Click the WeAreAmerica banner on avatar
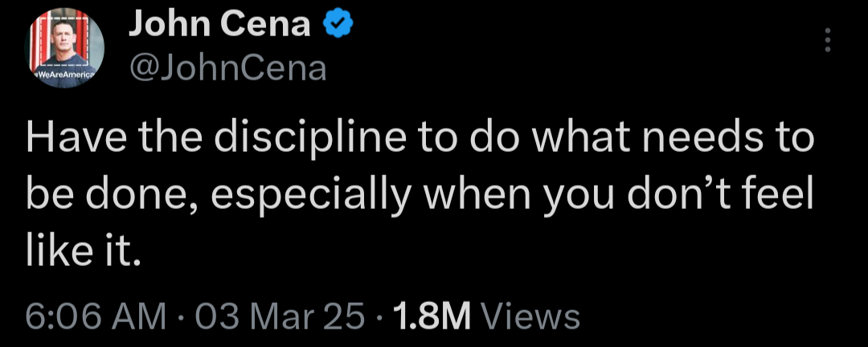The width and height of the screenshot is (868, 347). coord(63,73)
